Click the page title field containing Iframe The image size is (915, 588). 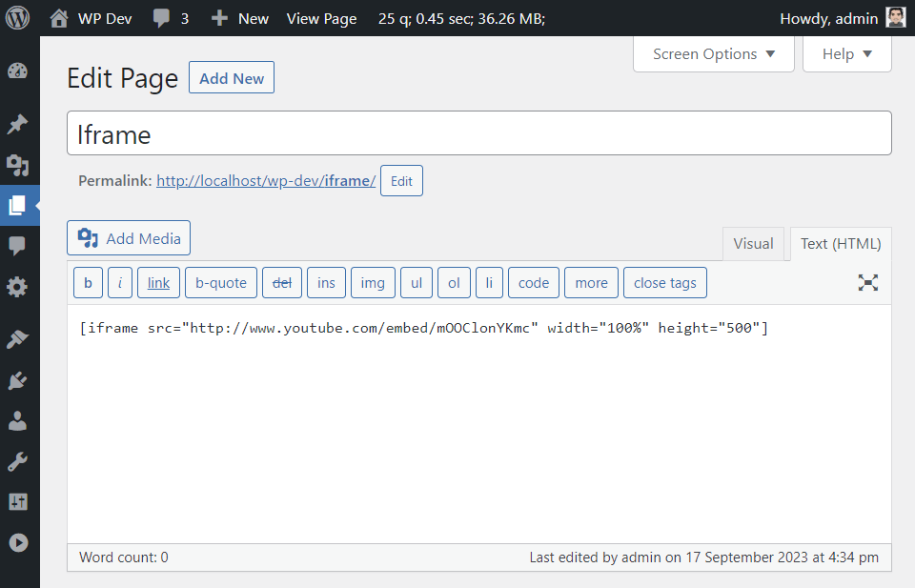click(478, 134)
